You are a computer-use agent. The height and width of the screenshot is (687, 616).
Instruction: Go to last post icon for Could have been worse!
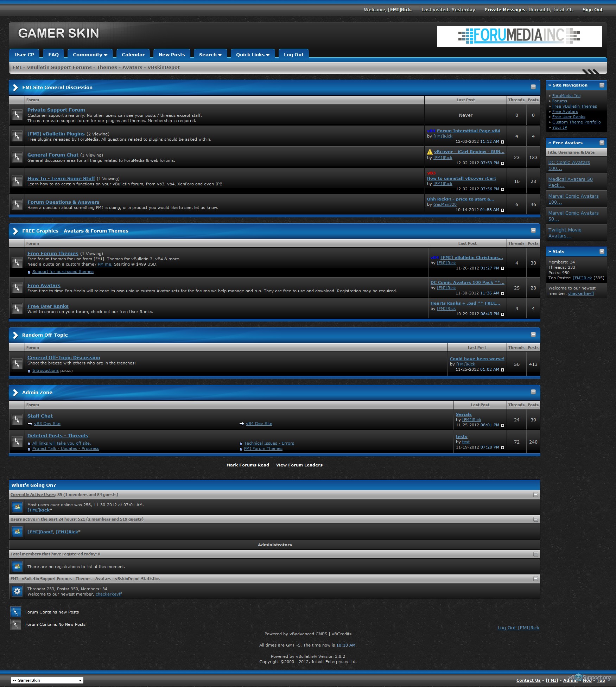coord(502,370)
